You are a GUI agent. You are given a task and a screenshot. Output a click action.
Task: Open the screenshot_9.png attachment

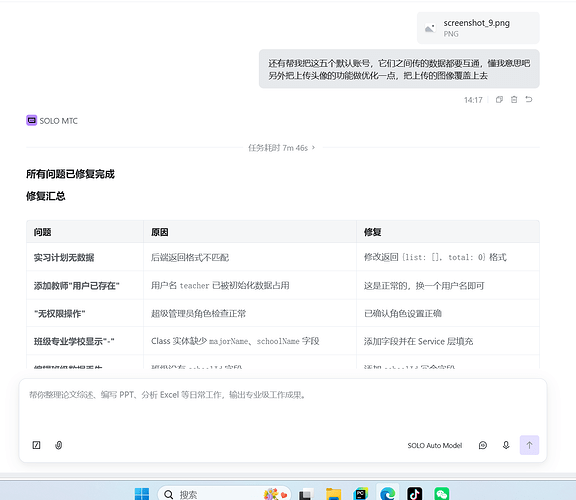[478, 28]
